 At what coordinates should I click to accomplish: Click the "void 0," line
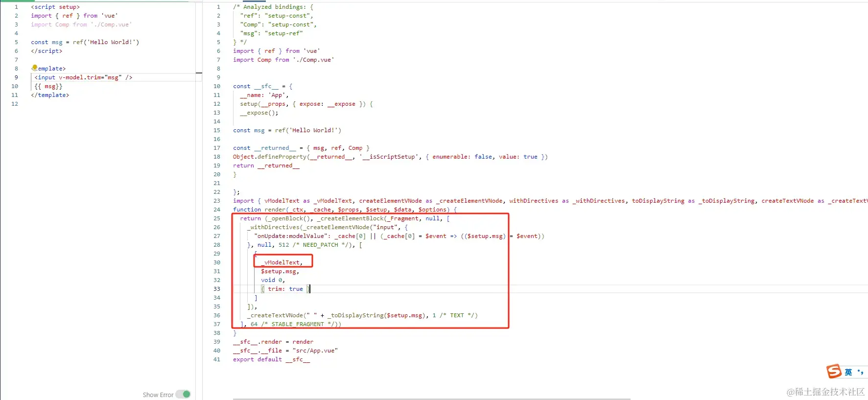tap(273, 280)
